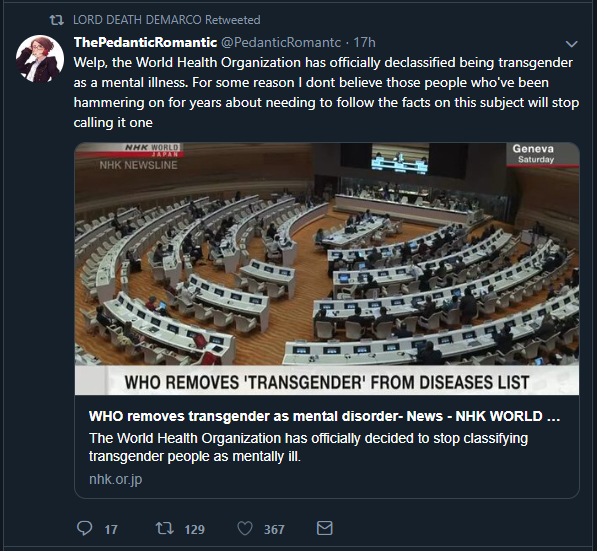
Task: Like the tweet with the heart icon
Action: point(245,529)
